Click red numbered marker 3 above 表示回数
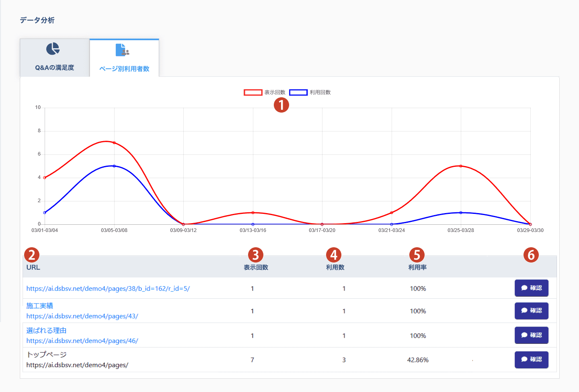579x392 pixels. click(x=256, y=255)
